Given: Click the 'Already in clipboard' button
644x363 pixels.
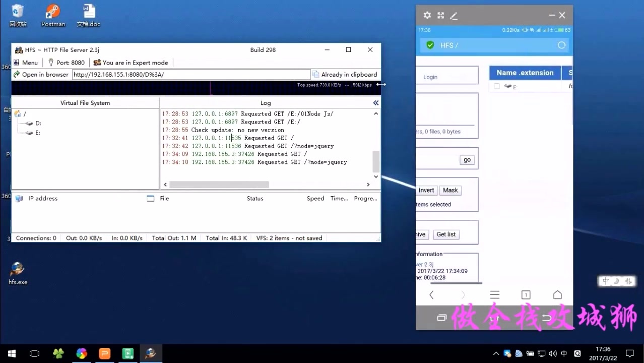Looking at the screenshot, I should [345, 75].
